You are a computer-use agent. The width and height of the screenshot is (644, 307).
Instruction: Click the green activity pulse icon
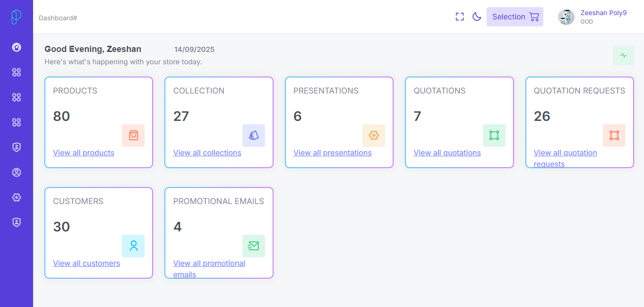623,56
